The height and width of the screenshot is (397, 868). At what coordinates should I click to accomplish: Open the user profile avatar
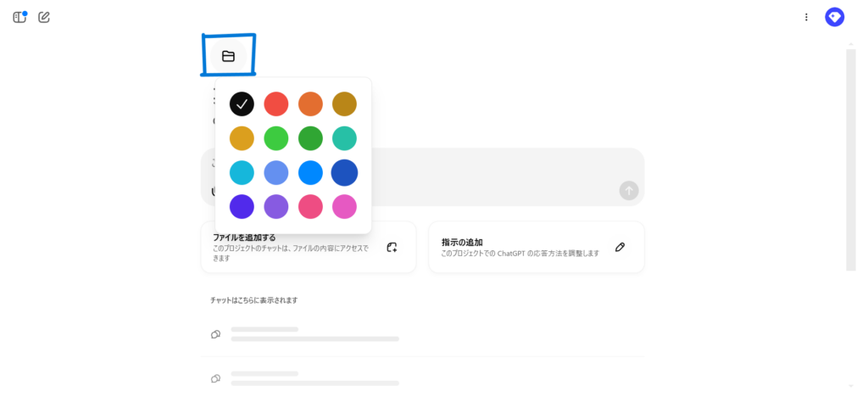coord(834,17)
